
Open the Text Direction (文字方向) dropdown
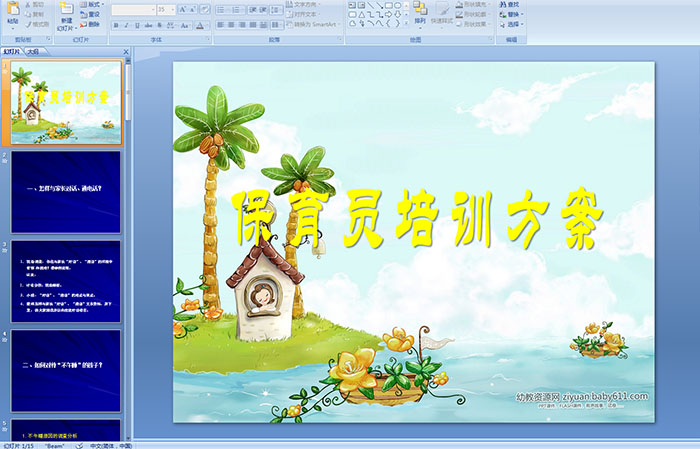303,4
